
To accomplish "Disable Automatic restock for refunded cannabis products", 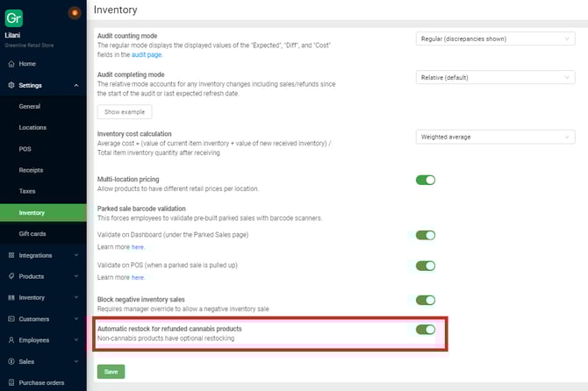I will tap(425, 330).
